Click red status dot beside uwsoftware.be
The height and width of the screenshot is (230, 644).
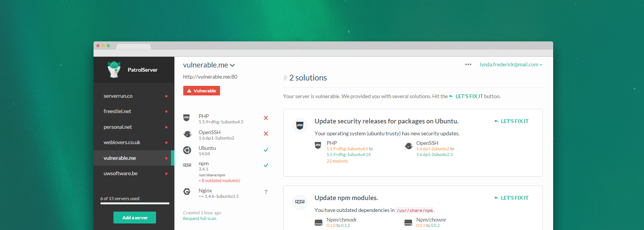click(x=166, y=174)
